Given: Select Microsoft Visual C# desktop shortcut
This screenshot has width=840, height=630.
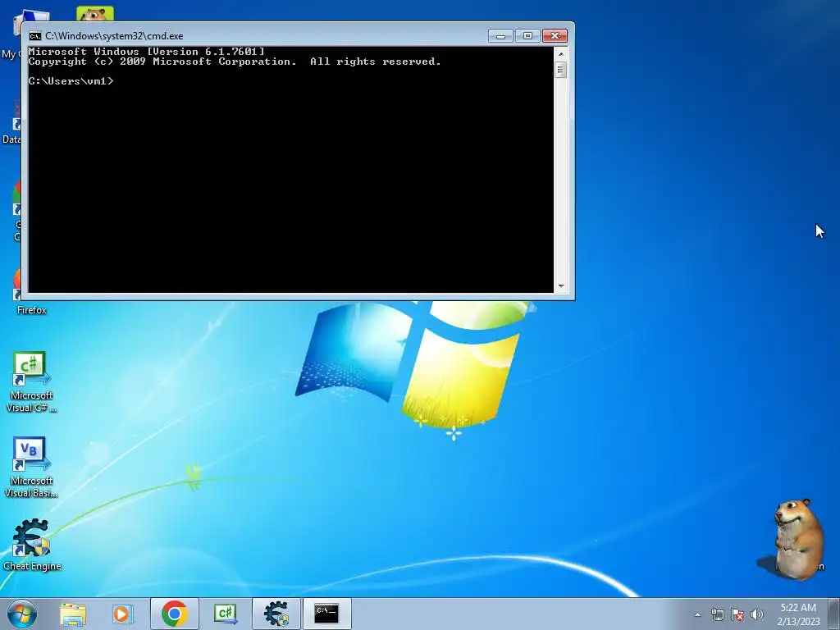Looking at the screenshot, I should pyautogui.click(x=31, y=382).
